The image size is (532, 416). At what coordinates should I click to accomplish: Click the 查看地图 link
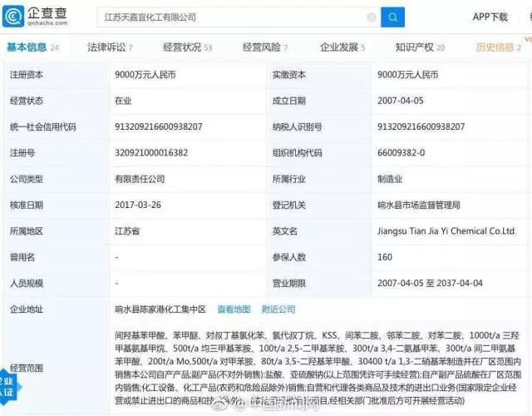[234, 309]
